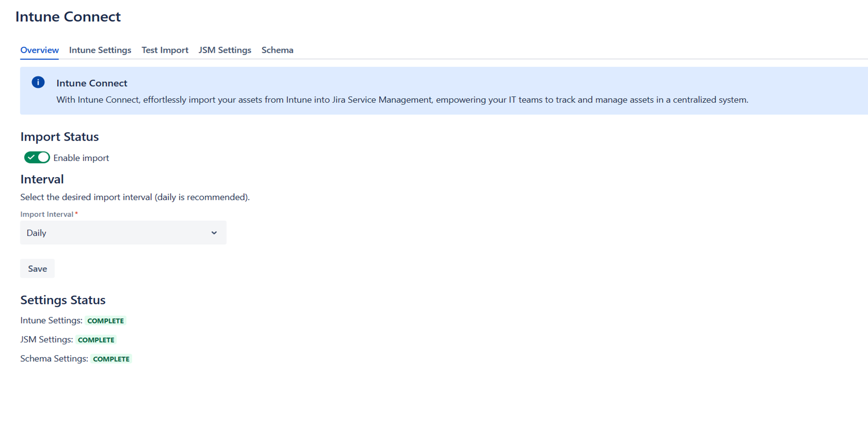
Task: Click the 'Select the desired import interval' text
Action: (x=135, y=197)
